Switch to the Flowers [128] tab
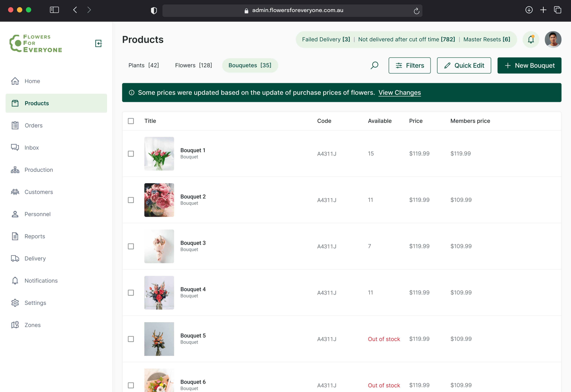 [193, 65]
